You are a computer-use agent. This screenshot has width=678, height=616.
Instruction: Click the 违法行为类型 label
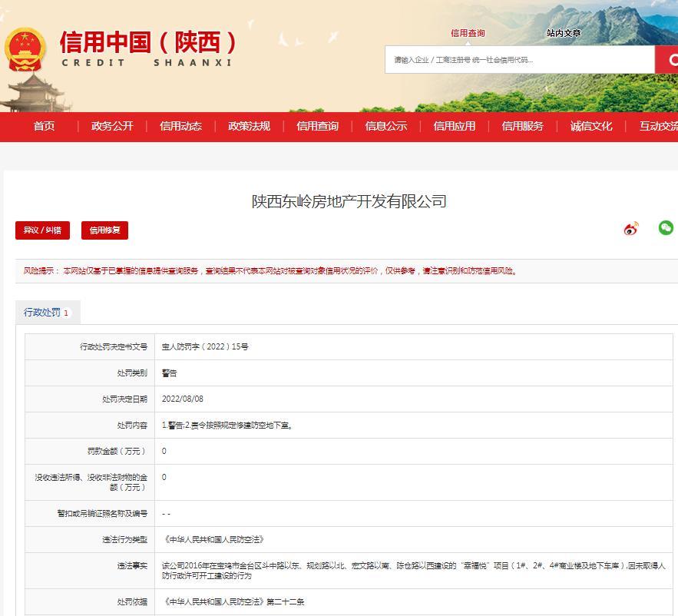click(124, 539)
